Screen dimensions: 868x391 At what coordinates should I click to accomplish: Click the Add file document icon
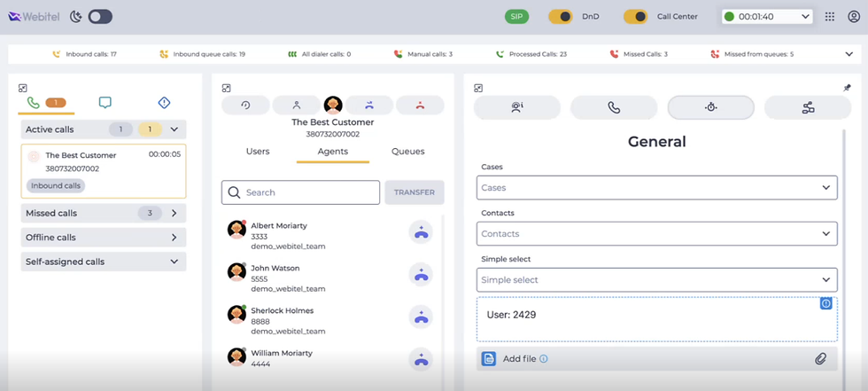pyautogui.click(x=488, y=359)
